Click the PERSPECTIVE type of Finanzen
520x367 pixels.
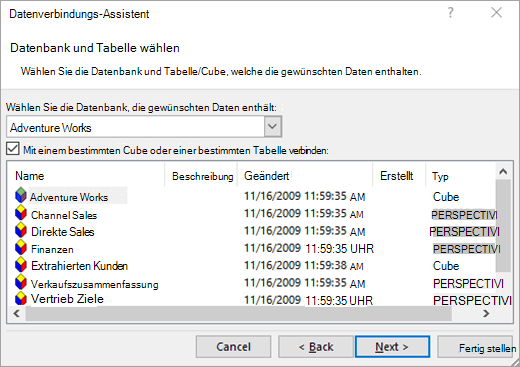(x=467, y=249)
